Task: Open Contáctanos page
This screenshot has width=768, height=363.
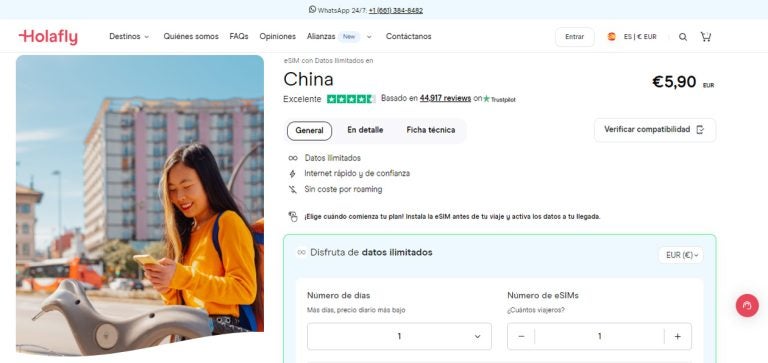Action: point(408,37)
